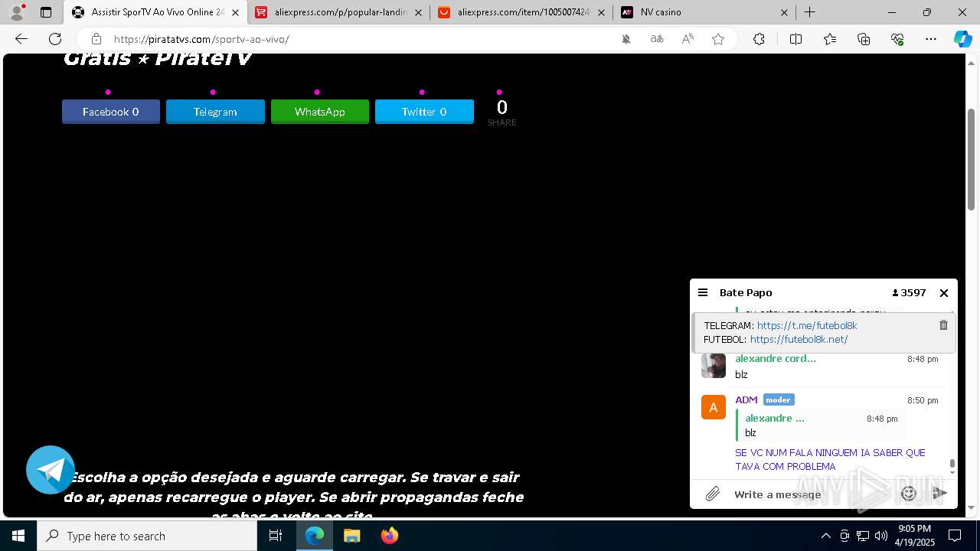980x551 pixels.
Task: Launch Firefox from the taskbar
Action: coord(390,536)
